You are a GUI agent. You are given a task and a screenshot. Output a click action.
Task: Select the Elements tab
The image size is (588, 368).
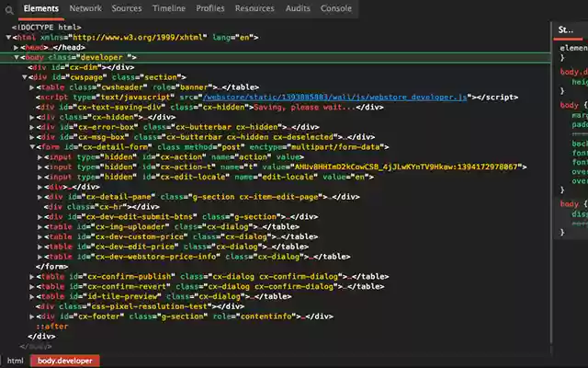[x=40, y=8]
